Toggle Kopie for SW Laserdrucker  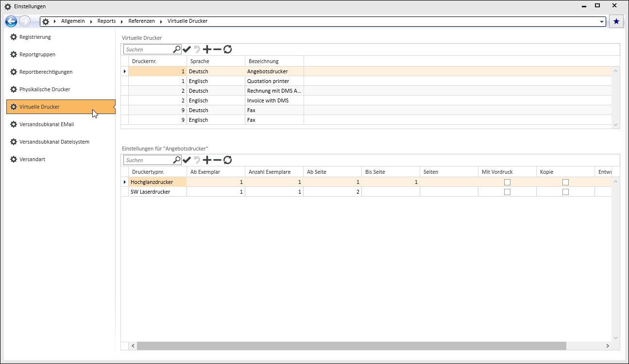[565, 192]
